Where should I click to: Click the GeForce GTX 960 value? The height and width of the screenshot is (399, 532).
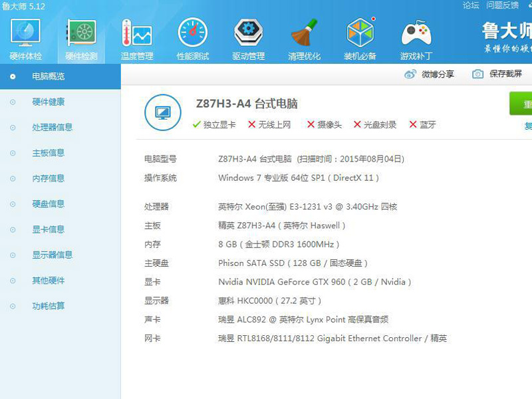click(x=315, y=282)
